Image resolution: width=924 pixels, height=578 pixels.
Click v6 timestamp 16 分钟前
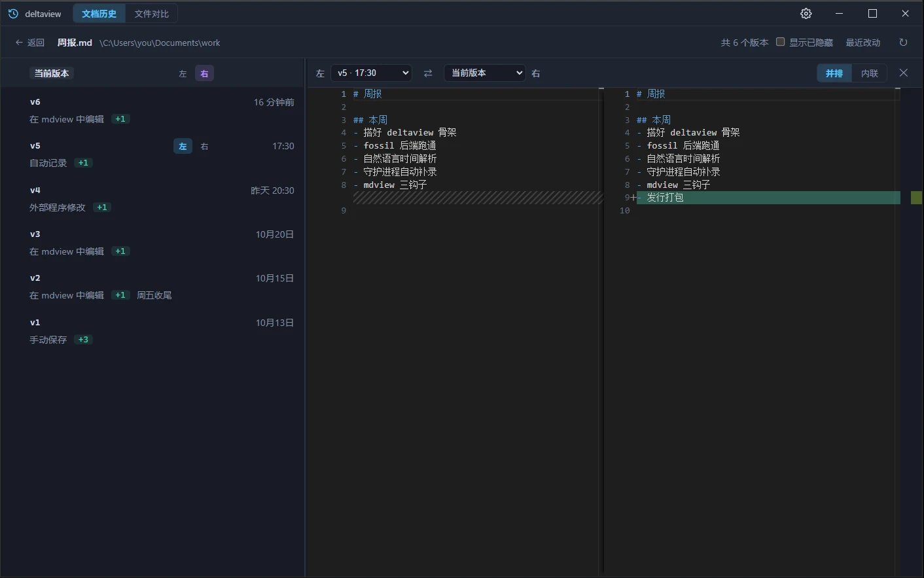[274, 102]
